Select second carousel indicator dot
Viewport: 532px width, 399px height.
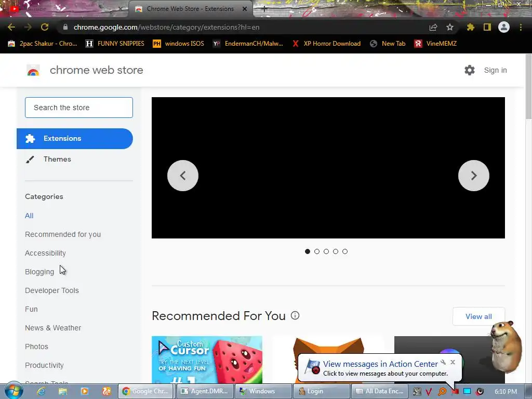(317, 251)
